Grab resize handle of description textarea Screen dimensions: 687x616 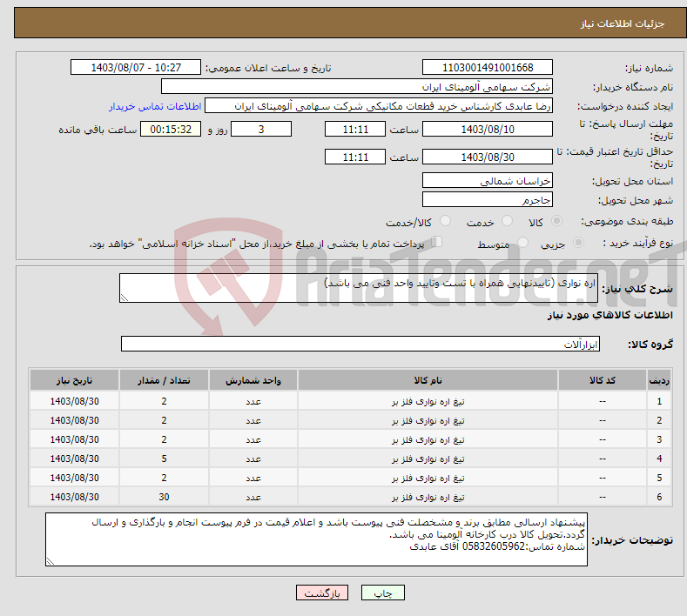pos(125,298)
